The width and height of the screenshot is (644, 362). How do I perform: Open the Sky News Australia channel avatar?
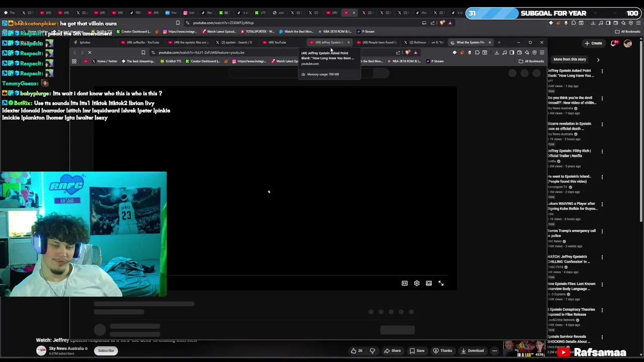41,351
